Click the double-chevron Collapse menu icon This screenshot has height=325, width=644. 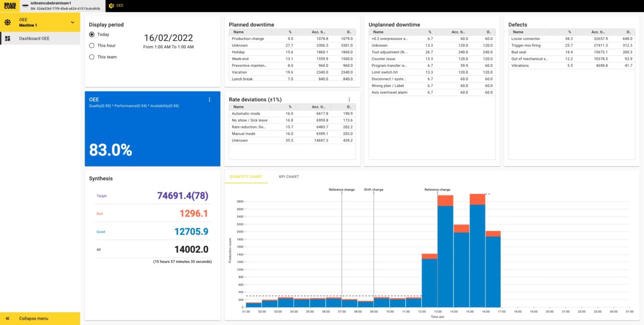[x=8, y=318]
